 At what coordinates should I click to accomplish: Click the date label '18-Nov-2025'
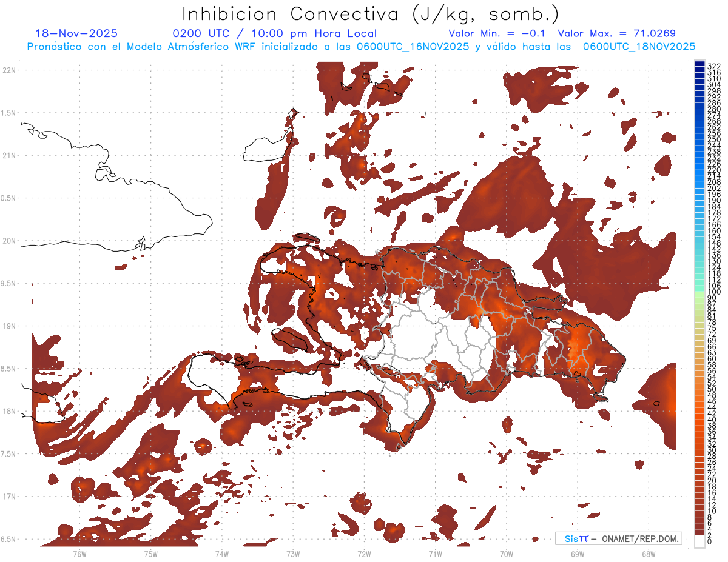tap(76, 33)
